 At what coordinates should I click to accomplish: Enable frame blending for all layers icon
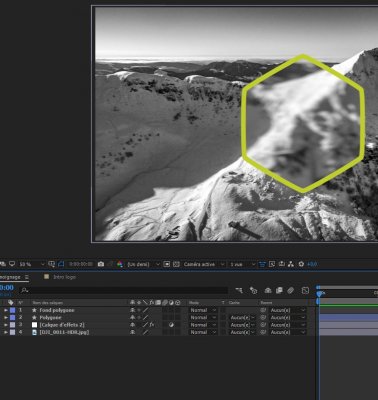[279, 291]
